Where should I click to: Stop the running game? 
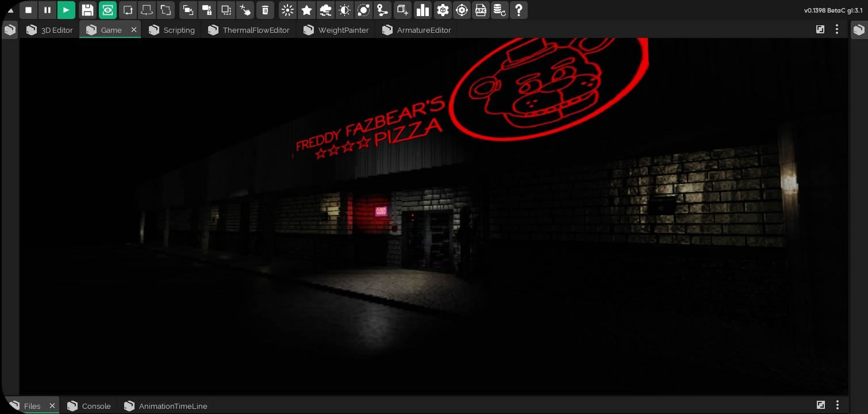coord(29,10)
